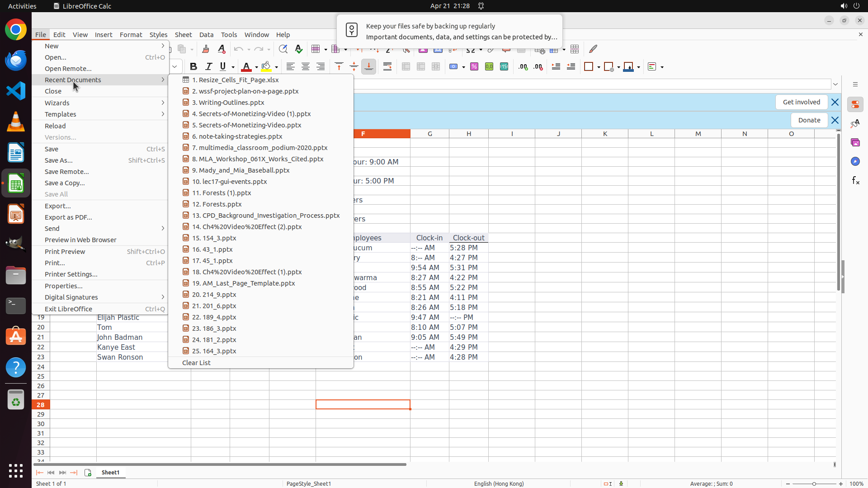Open the sidebar Functions panel icon

tap(855, 181)
